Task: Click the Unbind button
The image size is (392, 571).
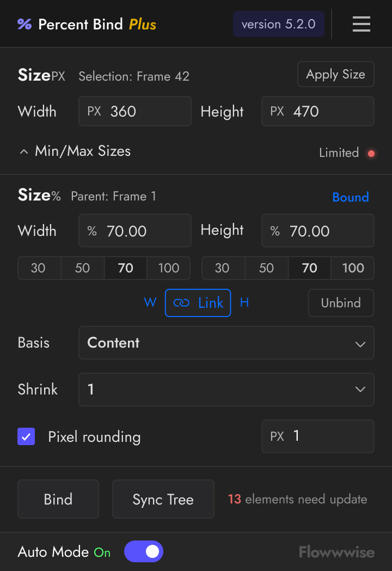Action: point(341,303)
